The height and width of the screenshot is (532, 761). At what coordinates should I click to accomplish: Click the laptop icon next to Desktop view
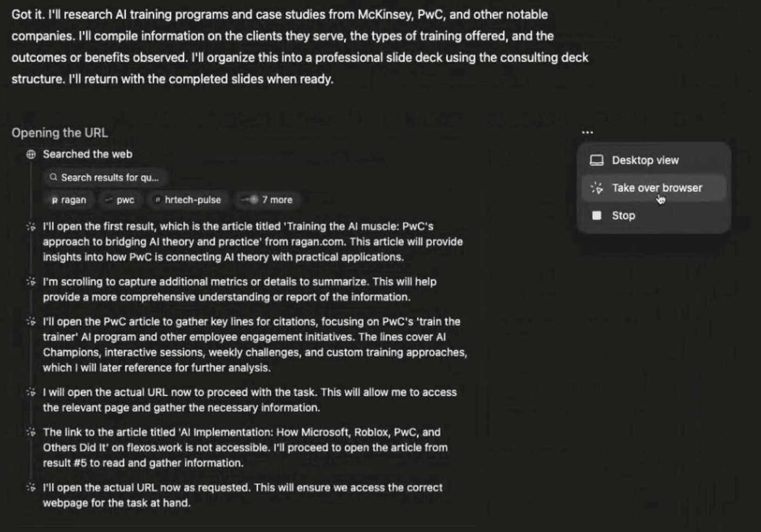click(596, 160)
